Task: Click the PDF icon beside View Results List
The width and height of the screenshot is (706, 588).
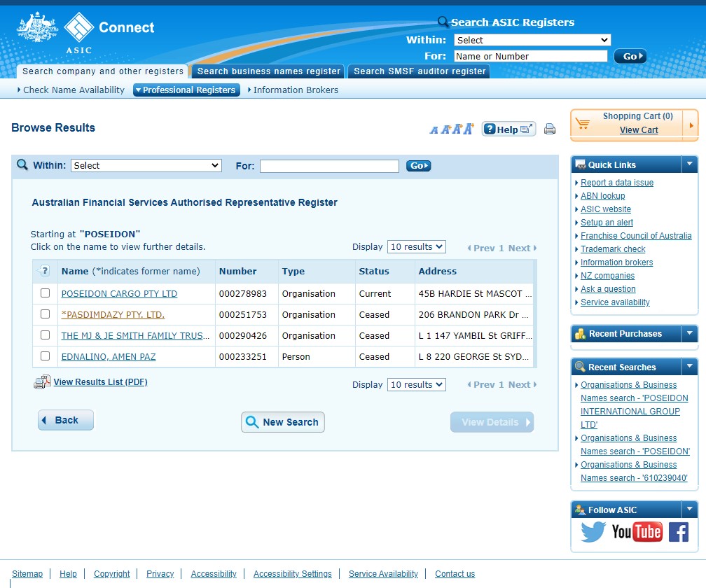Action: [x=42, y=382]
